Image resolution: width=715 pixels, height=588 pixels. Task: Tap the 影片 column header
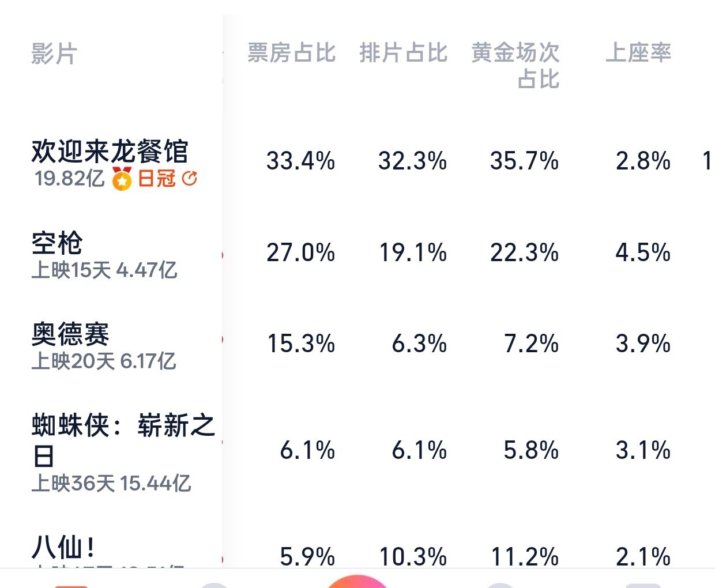pyautogui.click(x=54, y=54)
